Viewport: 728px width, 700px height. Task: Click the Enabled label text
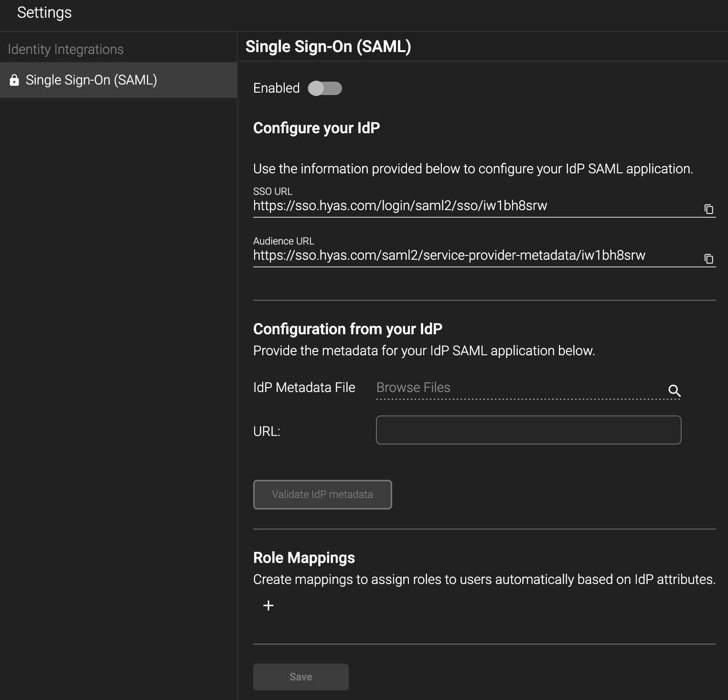coord(276,88)
